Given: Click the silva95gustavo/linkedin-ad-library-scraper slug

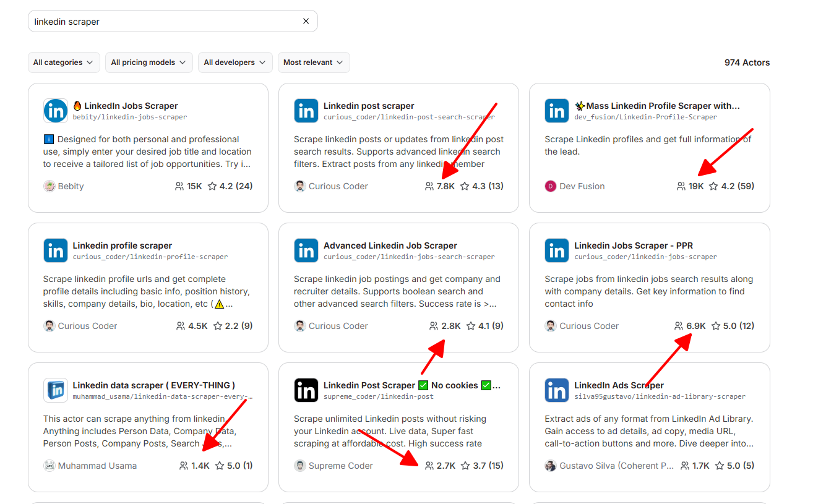Looking at the screenshot, I should coord(660,396).
